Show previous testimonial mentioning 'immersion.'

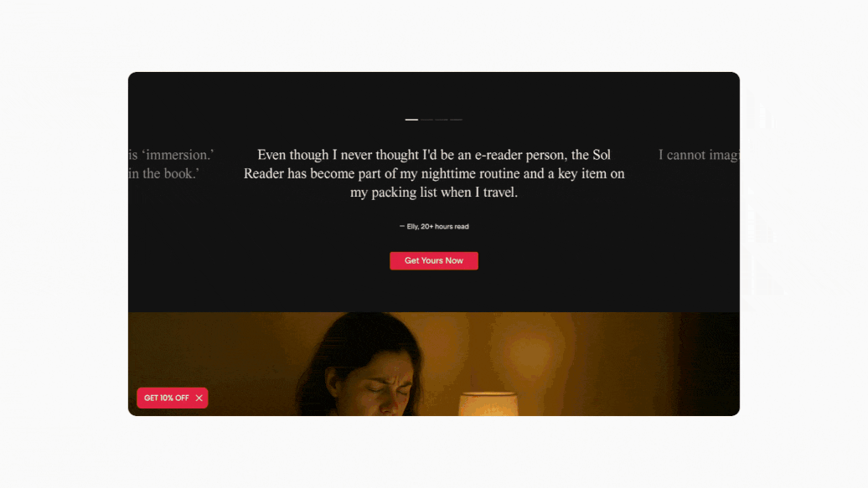point(171,164)
